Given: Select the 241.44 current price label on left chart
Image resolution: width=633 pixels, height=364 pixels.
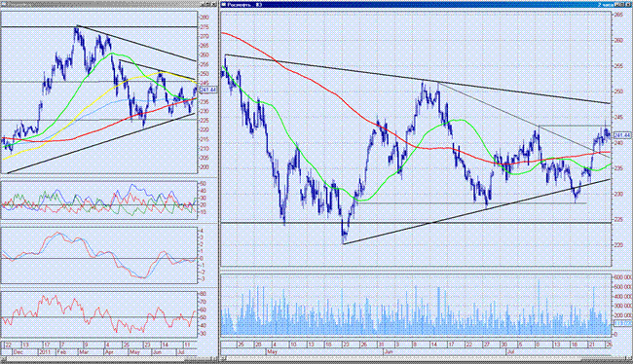Looking at the screenshot, I should tap(208, 90).
